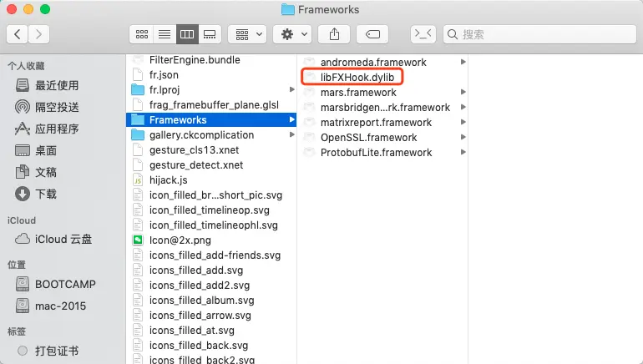Click the edit tags toolbar icon
The height and width of the screenshot is (364, 643).
point(372,34)
